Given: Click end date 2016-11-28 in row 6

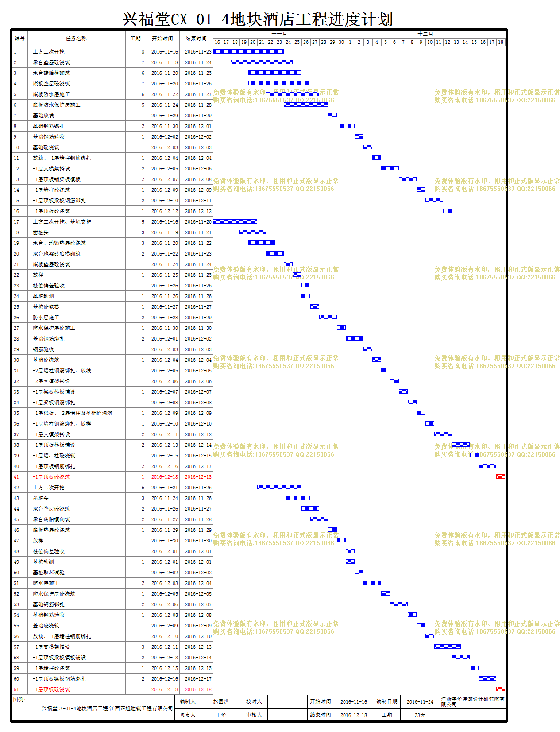Looking at the screenshot, I should [198, 105].
